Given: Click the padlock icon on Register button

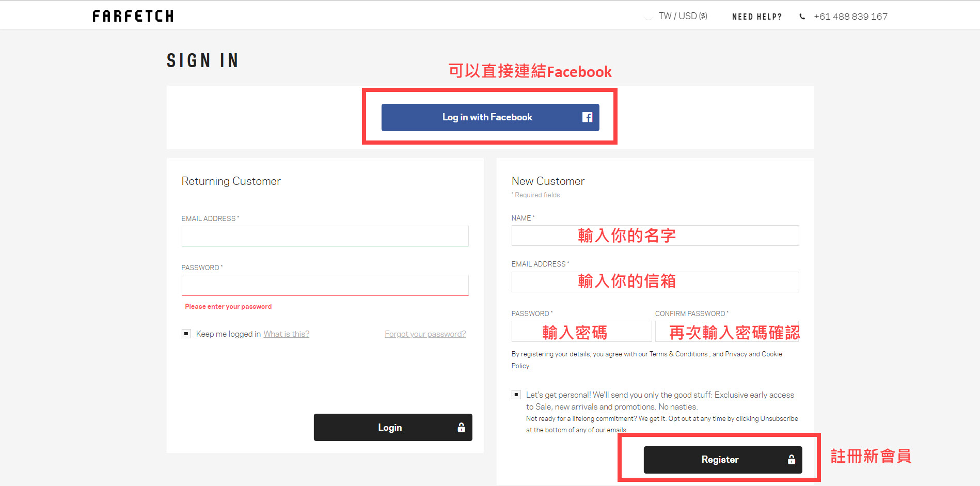Looking at the screenshot, I should coord(791,460).
